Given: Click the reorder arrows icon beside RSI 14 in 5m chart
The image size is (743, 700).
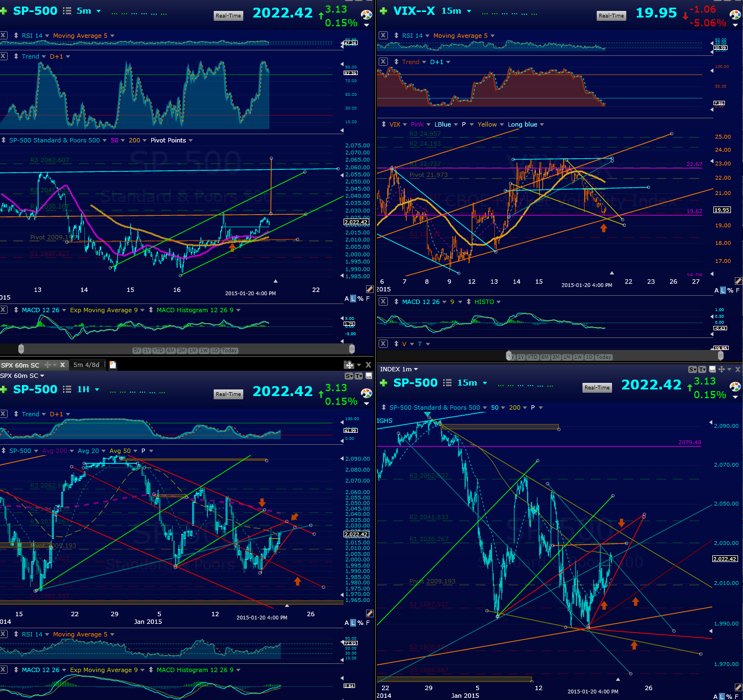Looking at the screenshot, I should [x=16, y=36].
